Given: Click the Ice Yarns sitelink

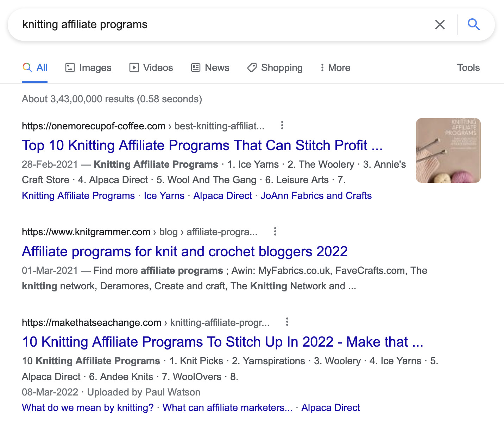Looking at the screenshot, I should click(x=164, y=195).
